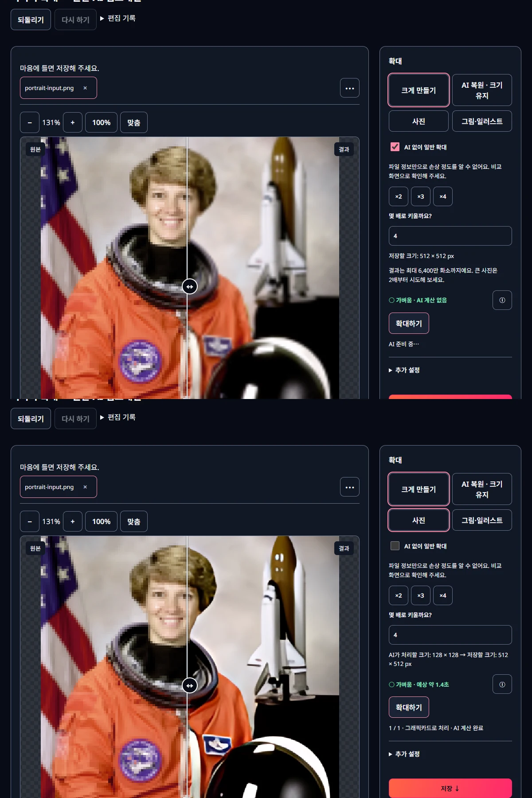532x798 pixels.
Task: Pick ×2 scale preset in lower capture
Action: 399,595
